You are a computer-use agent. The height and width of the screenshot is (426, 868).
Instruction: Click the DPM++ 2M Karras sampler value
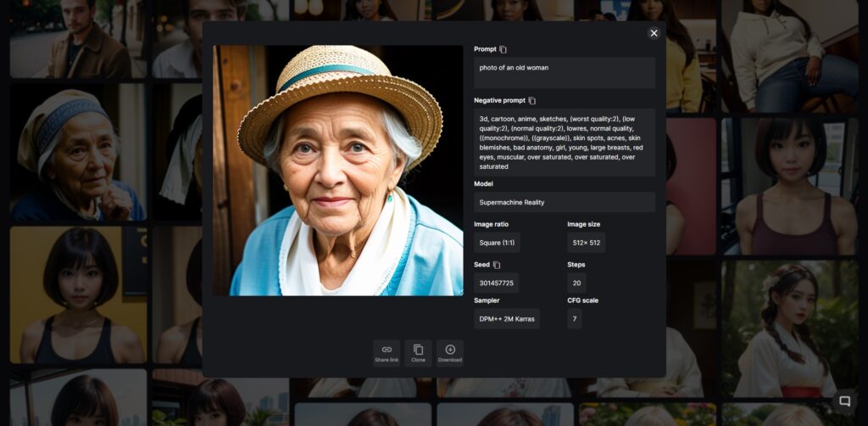(x=507, y=318)
